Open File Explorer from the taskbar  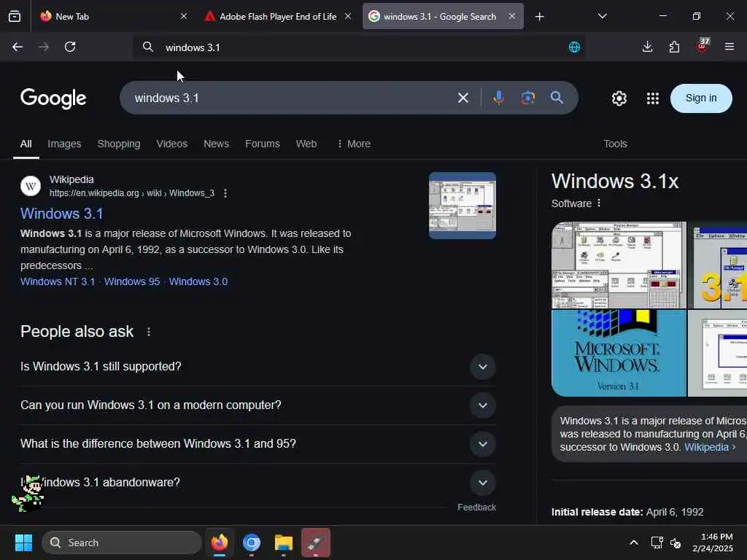pyautogui.click(x=284, y=542)
